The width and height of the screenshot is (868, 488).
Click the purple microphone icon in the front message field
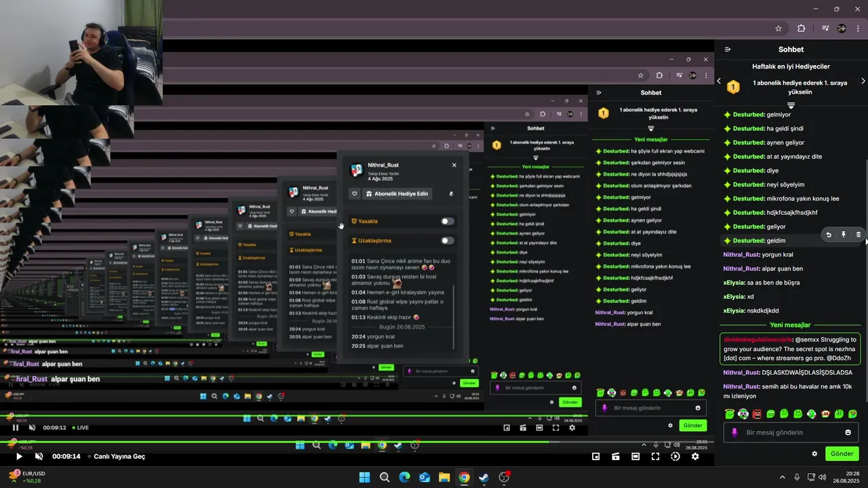click(x=734, y=432)
